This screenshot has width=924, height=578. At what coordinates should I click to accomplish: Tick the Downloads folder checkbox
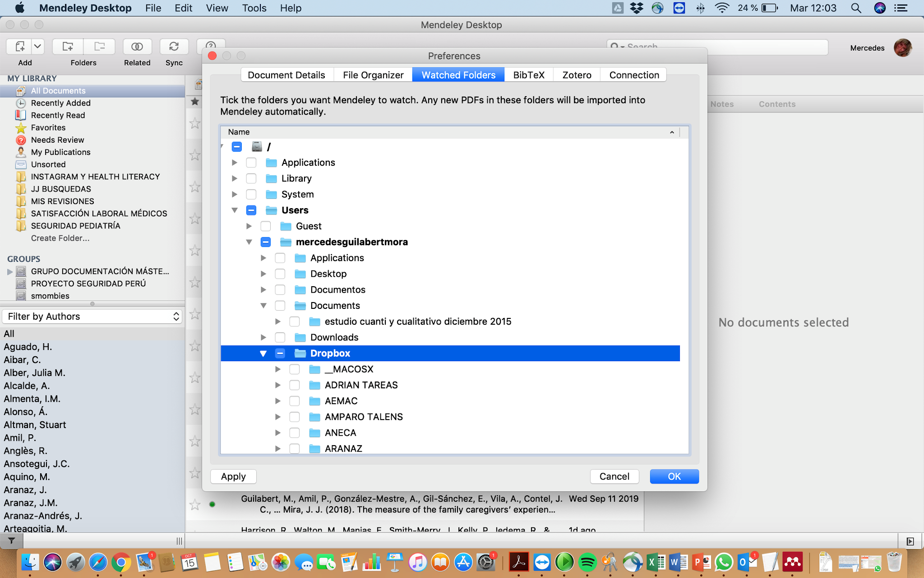(280, 338)
